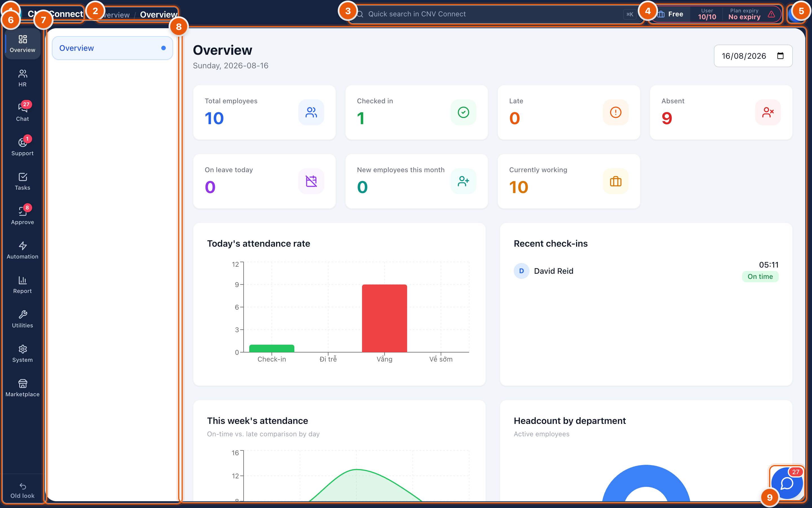This screenshot has width=812, height=508.
Task: Open System settings in sidebar
Action: [x=23, y=354]
